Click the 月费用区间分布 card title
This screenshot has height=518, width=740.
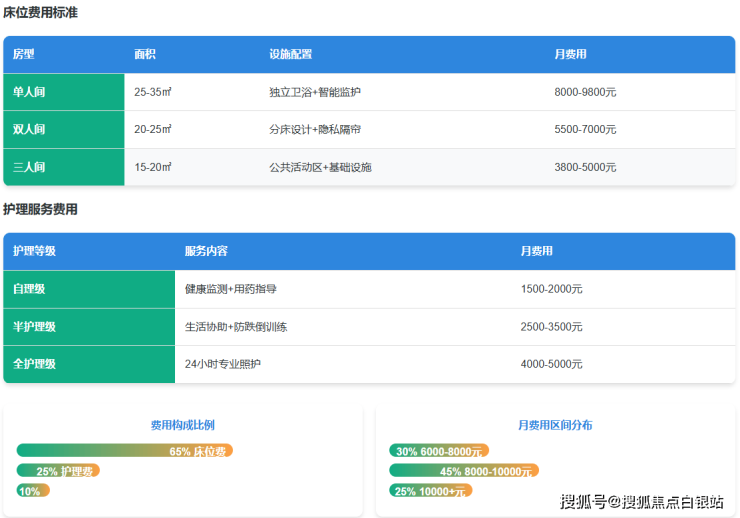click(x=554, y=425)
